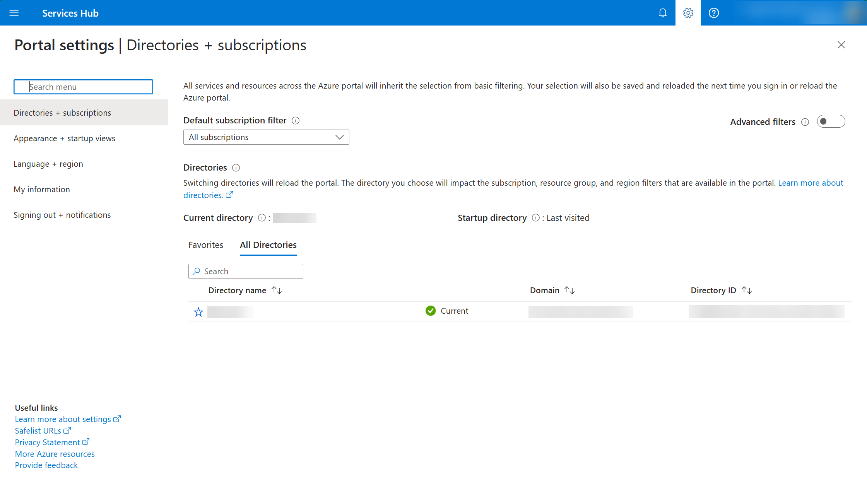Click info icon beside Directories heading
The width and height of the screenshot is (867, 504).
click(x=236, y=168)
